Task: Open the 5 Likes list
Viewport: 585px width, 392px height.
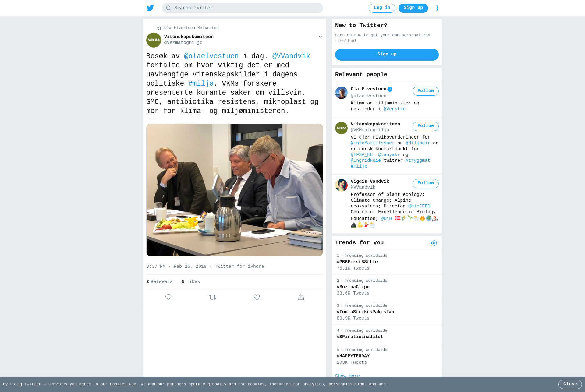Action: click(191, 282)
